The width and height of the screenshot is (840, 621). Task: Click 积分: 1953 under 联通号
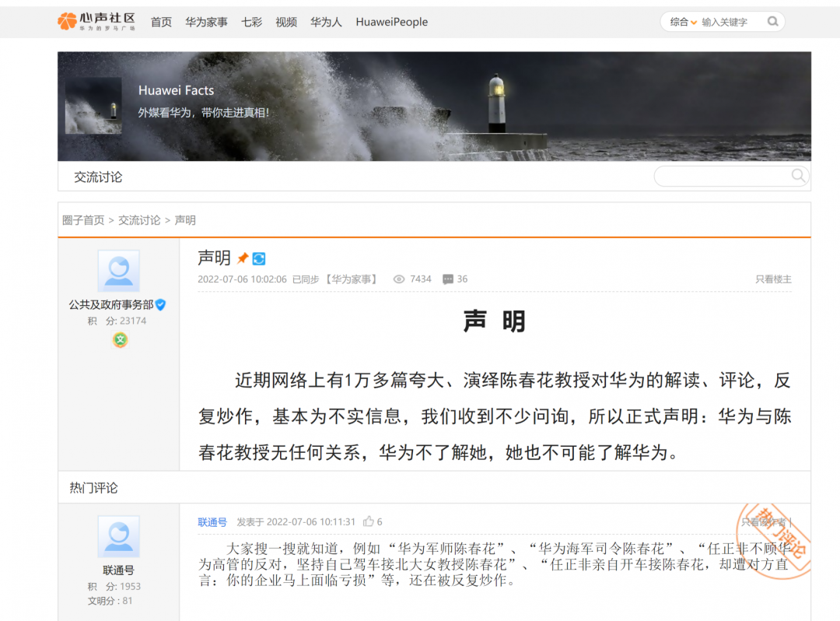point(114,586)
